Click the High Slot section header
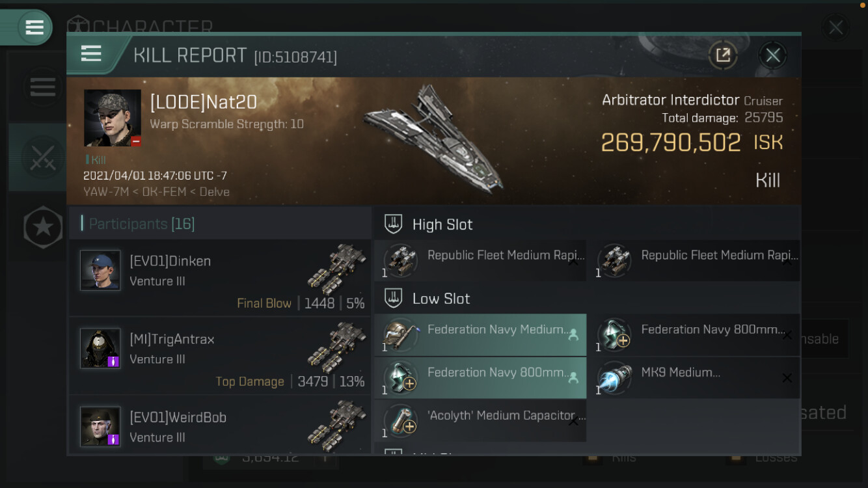This screenshot has width=868, height=488. (442, 224)
